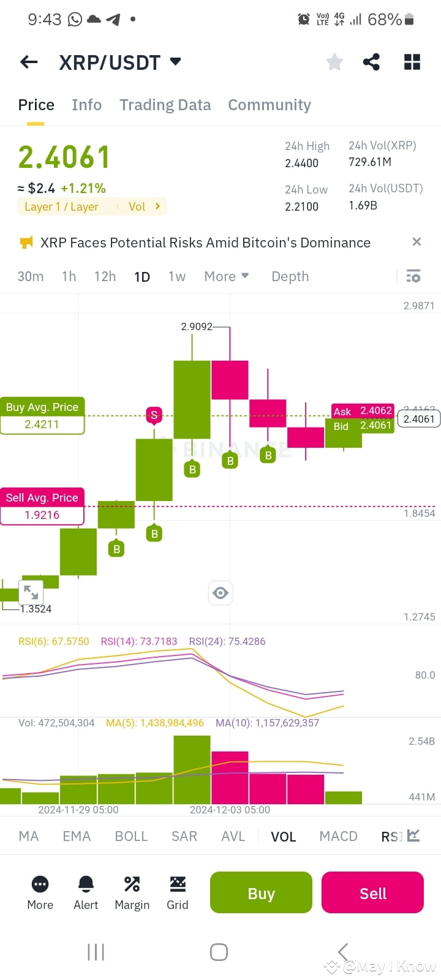441x980 pixels.
Task: Open Margin via the percent icon
Action: (132, 884)
